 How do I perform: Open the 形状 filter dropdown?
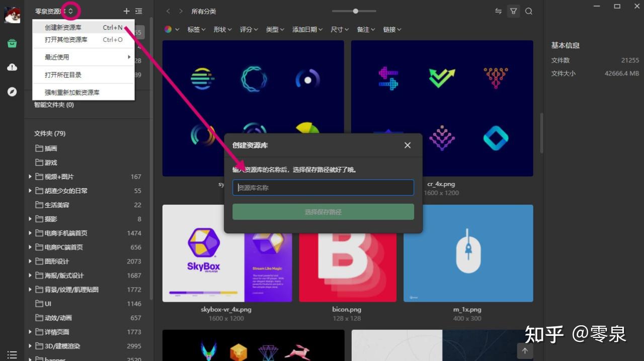(222, 30)
